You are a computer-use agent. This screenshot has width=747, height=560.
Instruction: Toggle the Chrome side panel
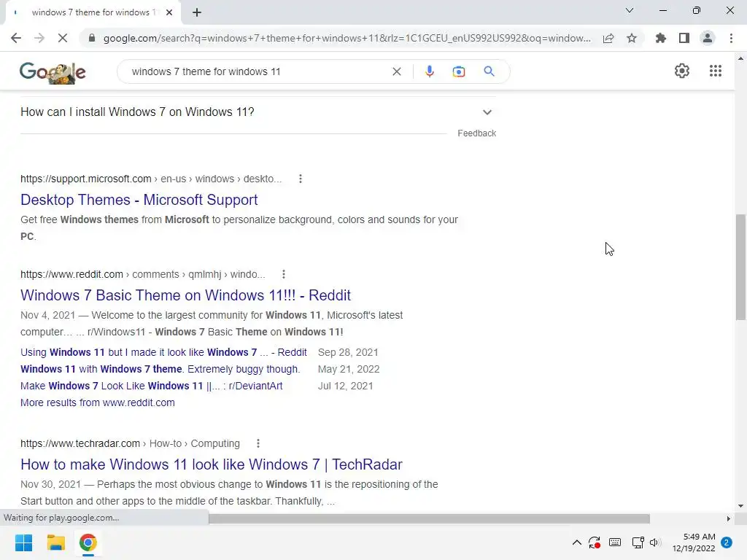pos(684,38)
